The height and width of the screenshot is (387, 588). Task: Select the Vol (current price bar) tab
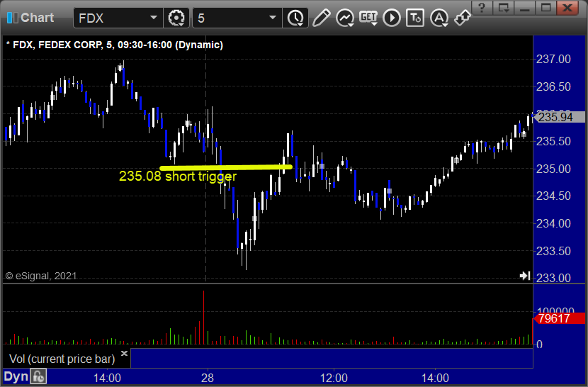[x=62, y=359]
